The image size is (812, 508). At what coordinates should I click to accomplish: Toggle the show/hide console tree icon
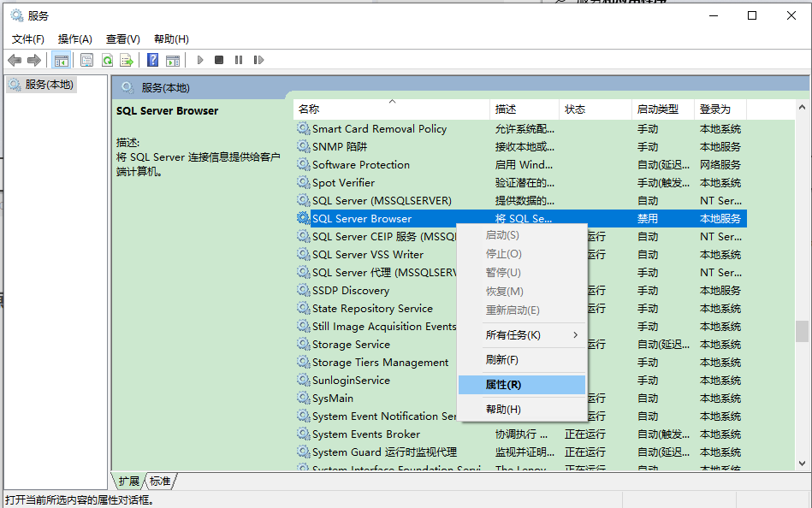point(61,60)
